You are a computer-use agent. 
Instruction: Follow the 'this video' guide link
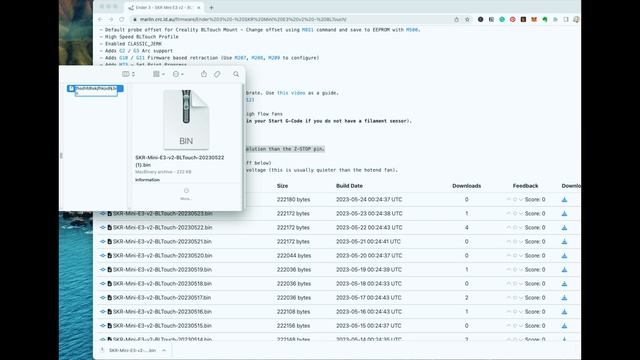(291, 93)
